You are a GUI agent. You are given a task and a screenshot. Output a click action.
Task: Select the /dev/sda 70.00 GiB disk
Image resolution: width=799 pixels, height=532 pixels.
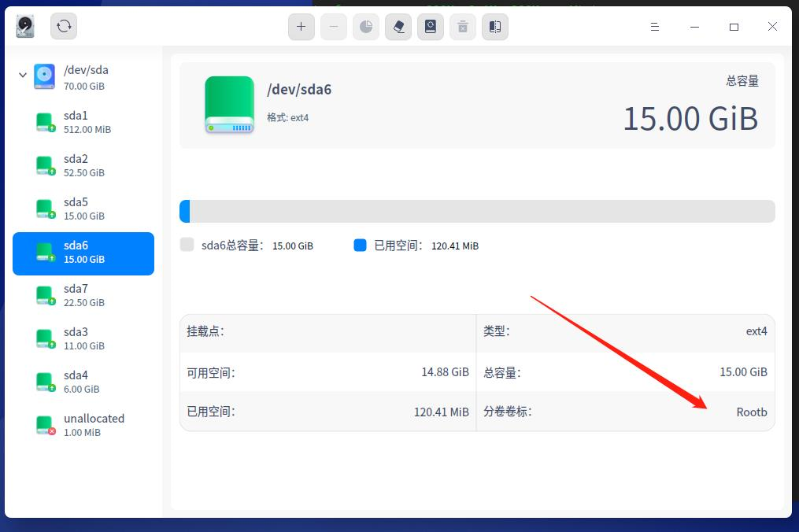tap(83, 77)
